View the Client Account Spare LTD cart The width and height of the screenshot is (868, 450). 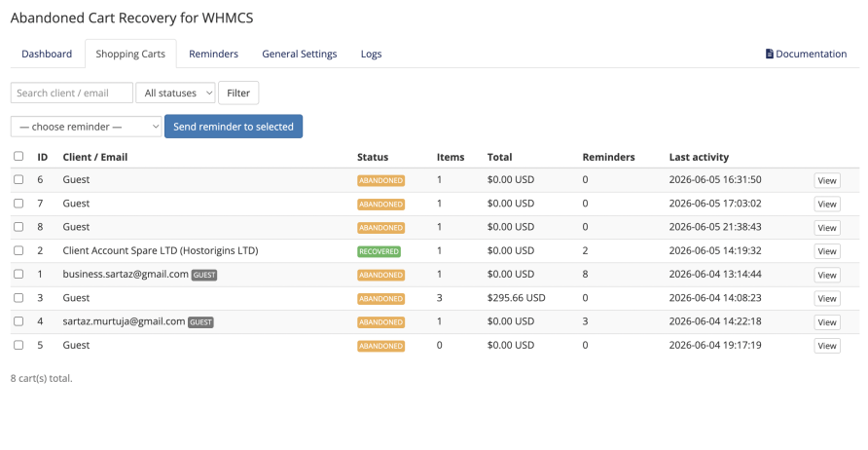827,251
